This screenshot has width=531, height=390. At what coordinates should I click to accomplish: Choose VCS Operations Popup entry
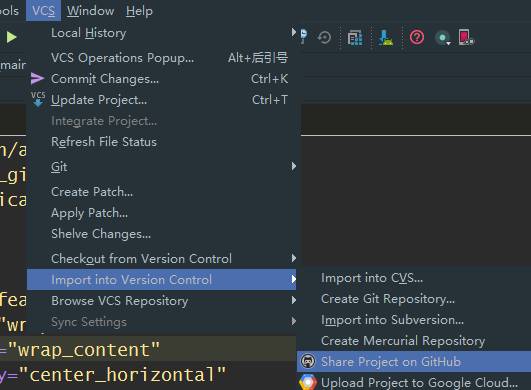pos(161,58)
